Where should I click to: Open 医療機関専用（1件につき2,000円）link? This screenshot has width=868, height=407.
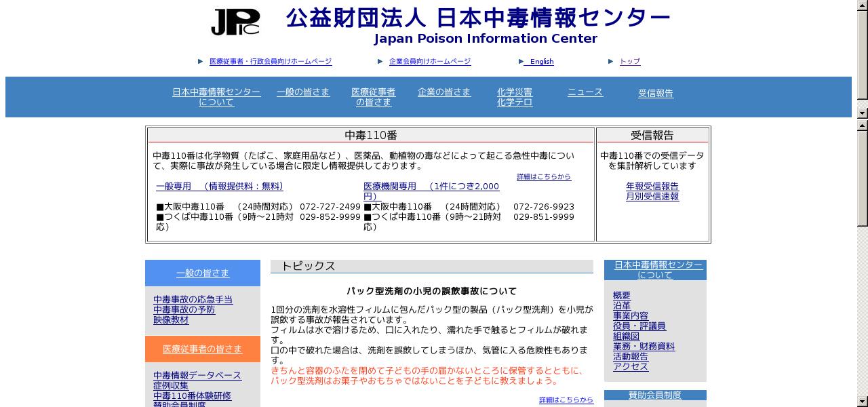point(431,191)
